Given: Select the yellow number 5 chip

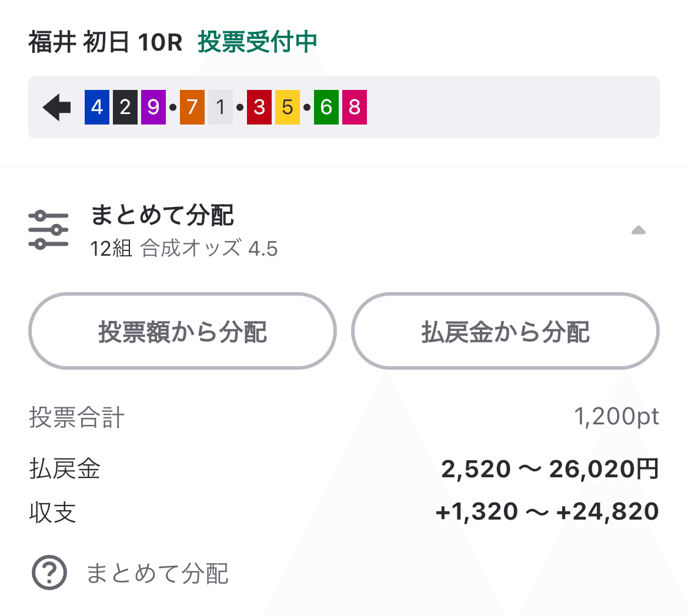Looking at the screenshot, I should pos(288,107).
